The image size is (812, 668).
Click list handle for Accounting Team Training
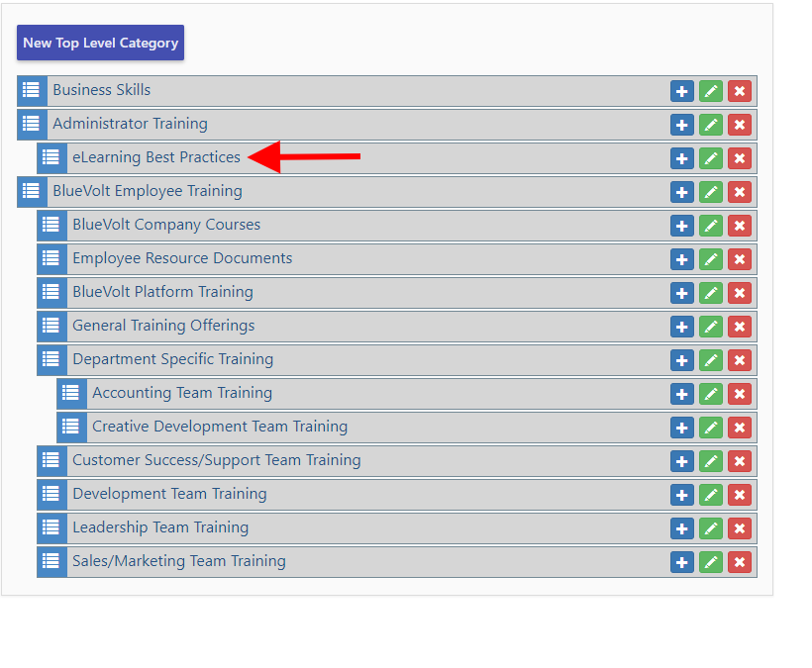point(71,394)
